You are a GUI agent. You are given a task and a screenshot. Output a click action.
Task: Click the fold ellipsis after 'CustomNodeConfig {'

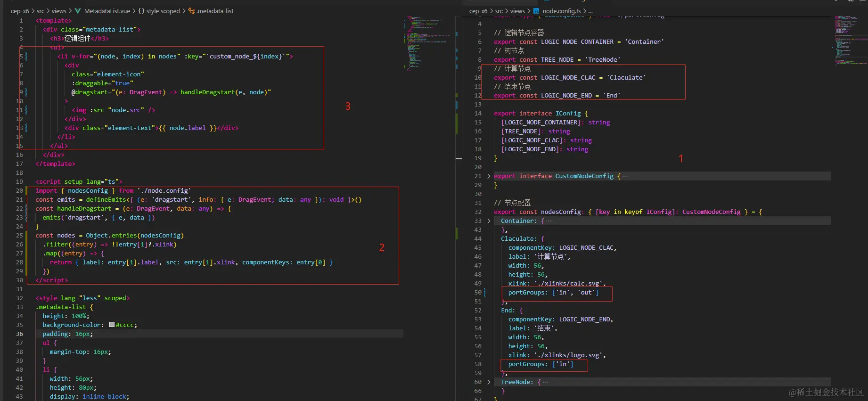coord(625,176)
